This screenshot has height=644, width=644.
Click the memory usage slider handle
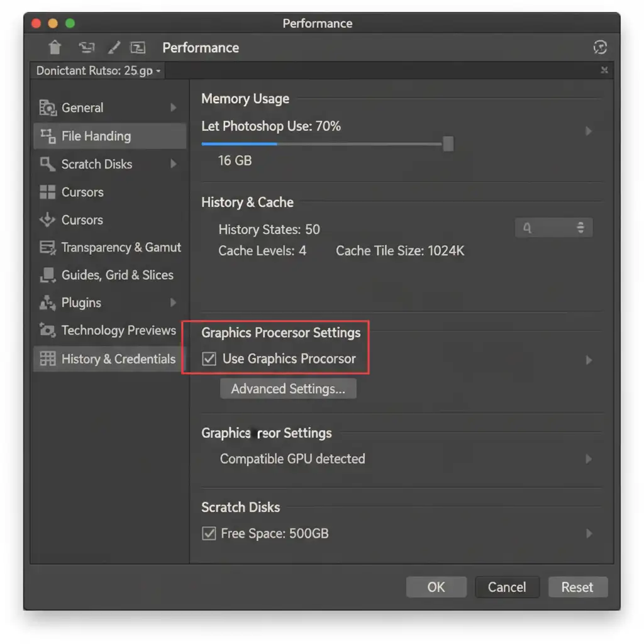[x=448, y=144]
